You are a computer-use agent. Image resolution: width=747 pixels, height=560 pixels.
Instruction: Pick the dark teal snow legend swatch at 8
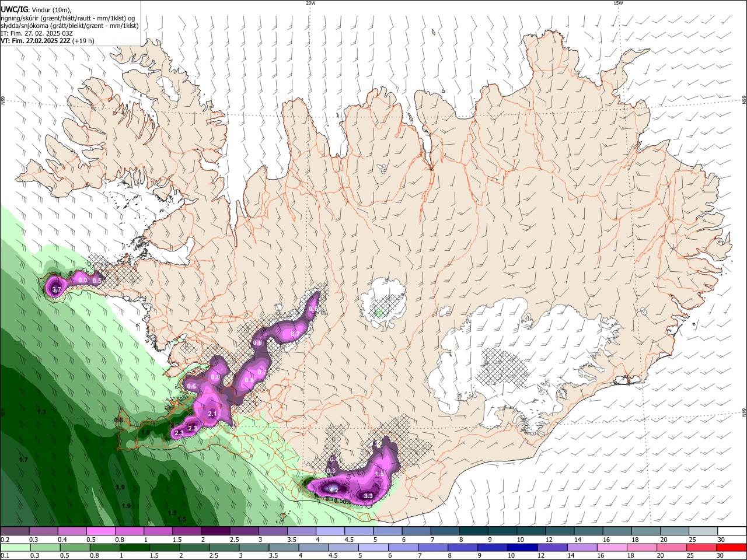pos(474,531)
